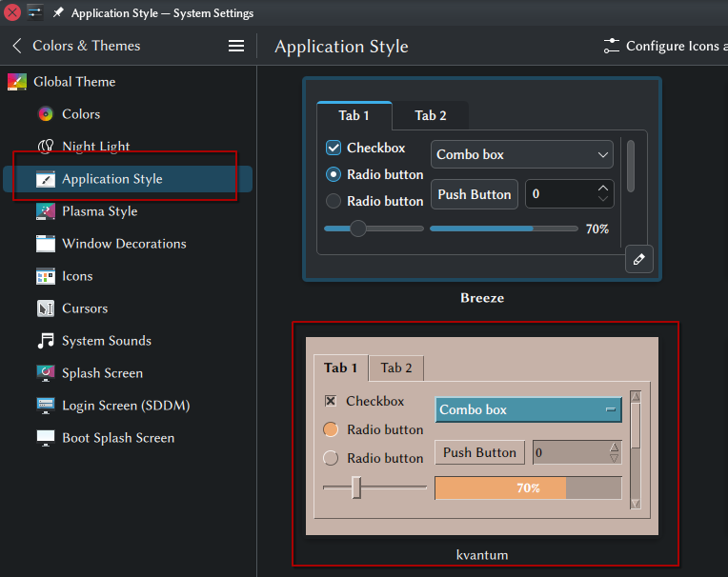728x577 pixels.
Task: Open the Combo box in Breeze preview
Action: (522, 154)
